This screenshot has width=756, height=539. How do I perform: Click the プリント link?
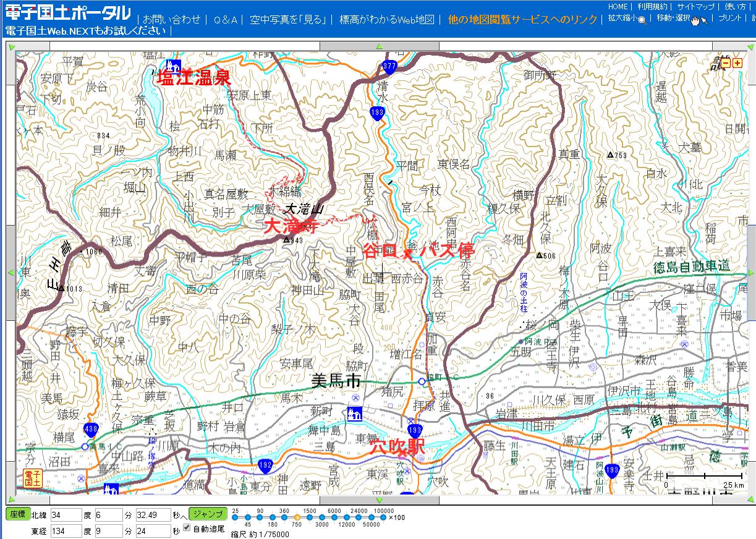[731, 19]
